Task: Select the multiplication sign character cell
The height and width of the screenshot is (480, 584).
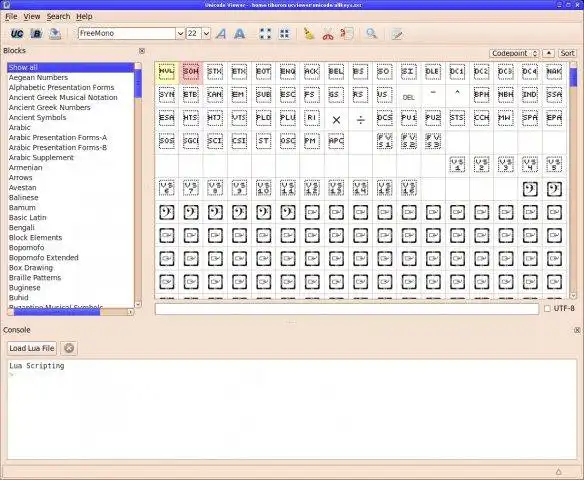Action: coord(336,119)
